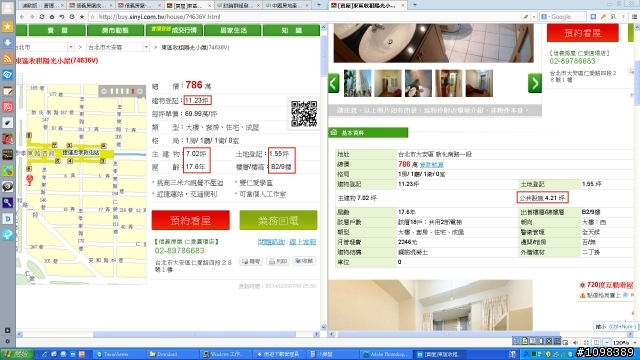
Task: Switch to the fifth tab in left pane
Action: tap(238, 5)
